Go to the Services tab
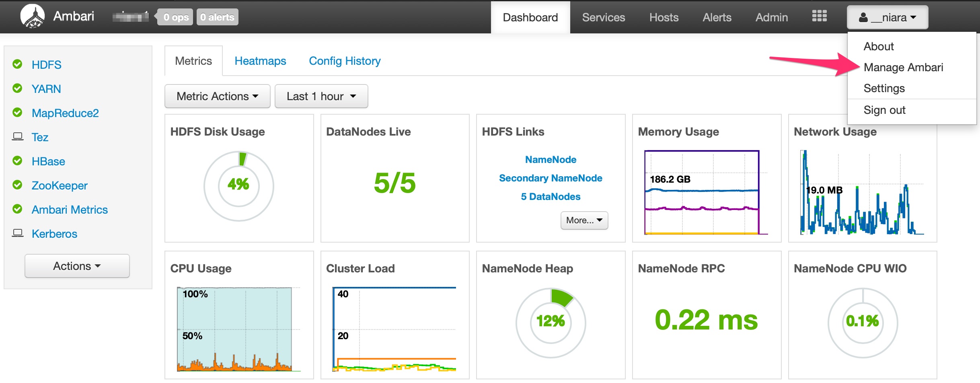 (603, 17)
